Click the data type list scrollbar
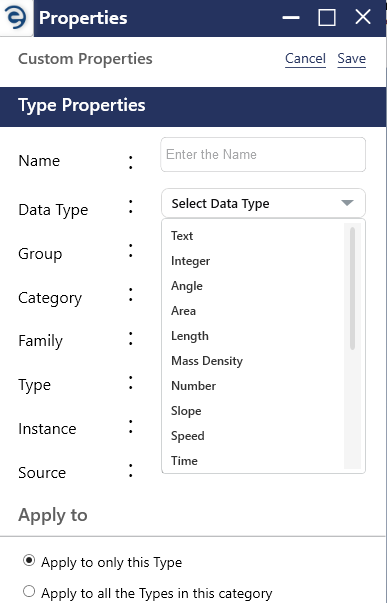Screen dimensions: 387x603 point(352,288)
